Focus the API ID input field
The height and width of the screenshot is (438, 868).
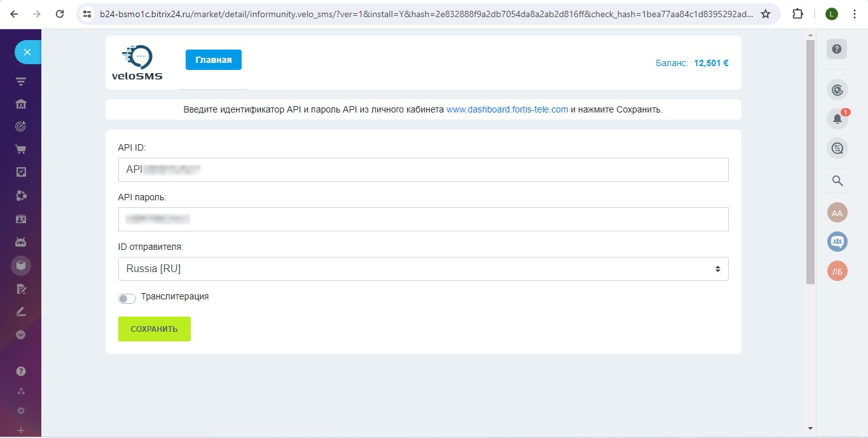pos(424,170)
